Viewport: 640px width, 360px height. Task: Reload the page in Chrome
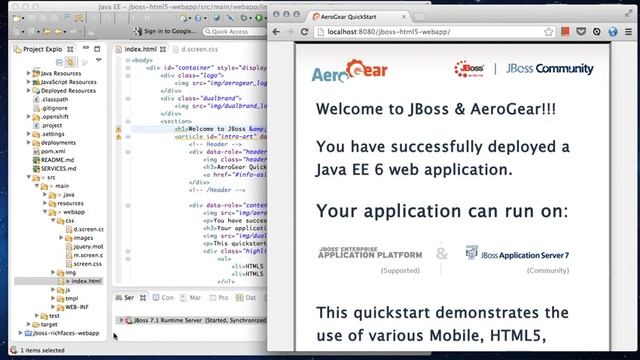pos(304,31)
